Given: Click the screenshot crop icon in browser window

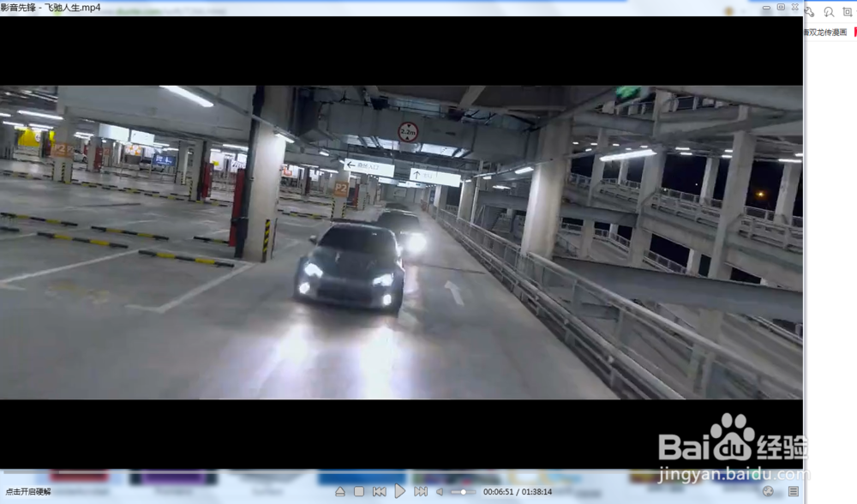Looking at the screenshot, I should (x=848, y=11).
